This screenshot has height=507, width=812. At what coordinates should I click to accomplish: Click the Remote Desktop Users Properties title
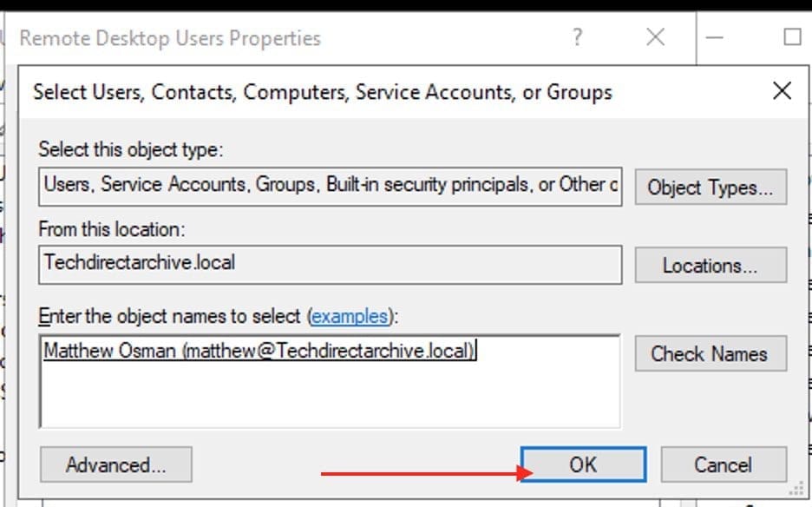click(x=170, y=38)
